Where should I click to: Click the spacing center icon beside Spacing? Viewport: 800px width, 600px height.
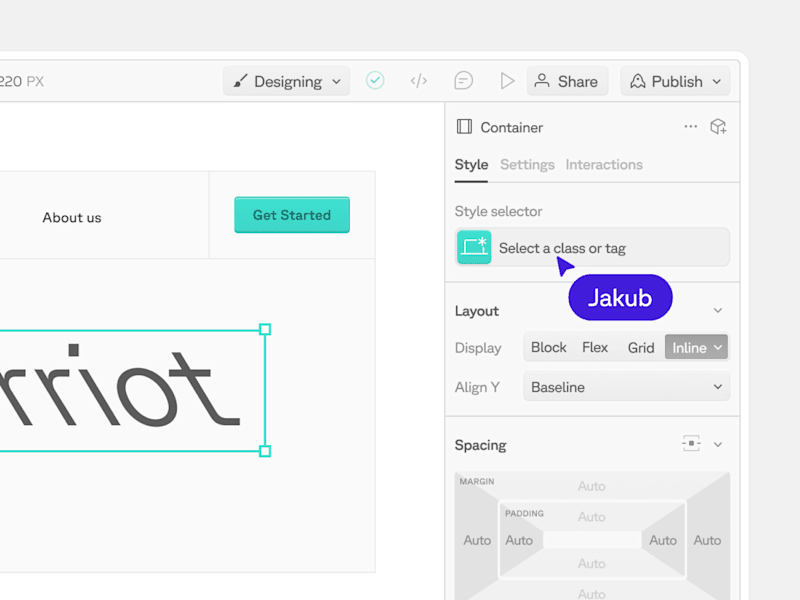pos(691,443)
